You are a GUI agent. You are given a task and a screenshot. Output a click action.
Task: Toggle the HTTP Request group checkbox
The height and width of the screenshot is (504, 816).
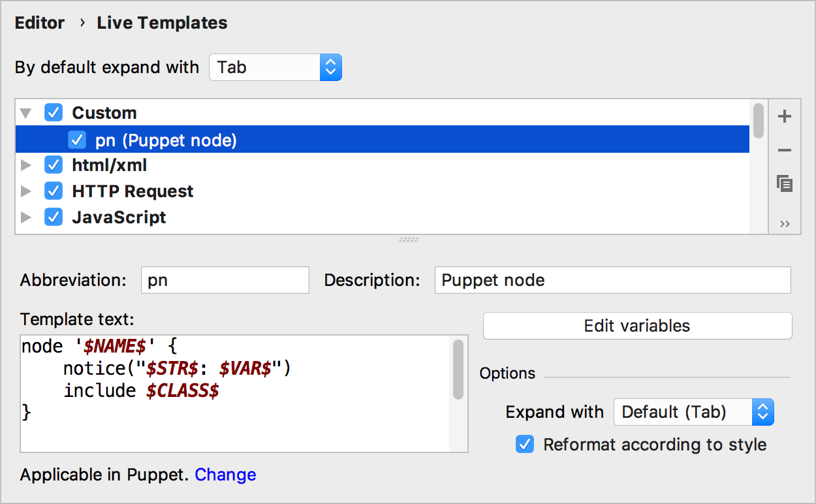pos(53,191)
